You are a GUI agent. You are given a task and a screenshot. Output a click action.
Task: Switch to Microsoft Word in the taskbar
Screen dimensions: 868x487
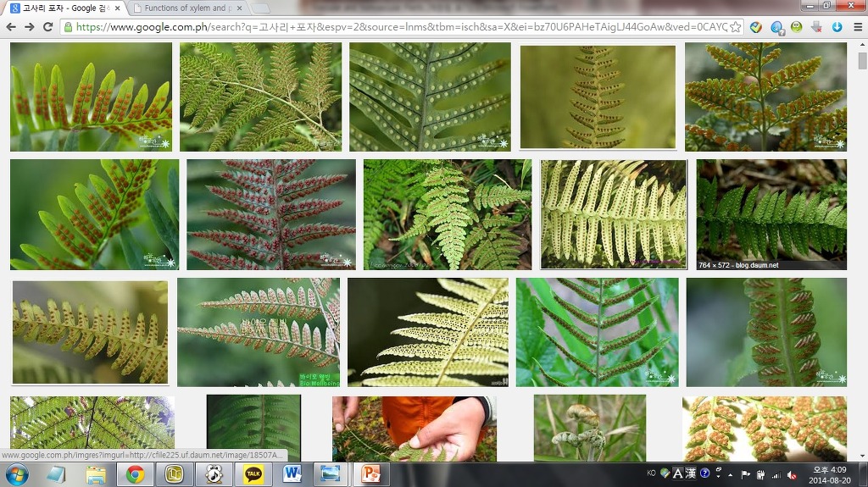[292, 474]
